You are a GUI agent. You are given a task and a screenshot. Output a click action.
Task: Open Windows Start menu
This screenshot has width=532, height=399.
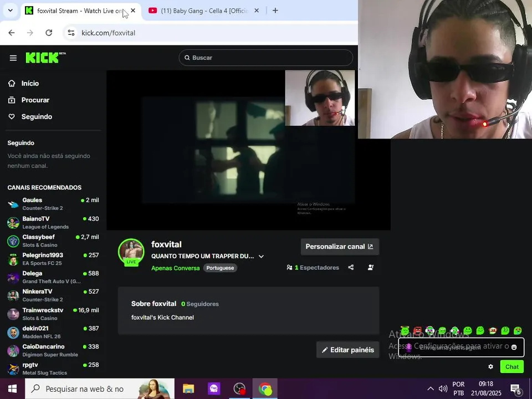(12, 389)
